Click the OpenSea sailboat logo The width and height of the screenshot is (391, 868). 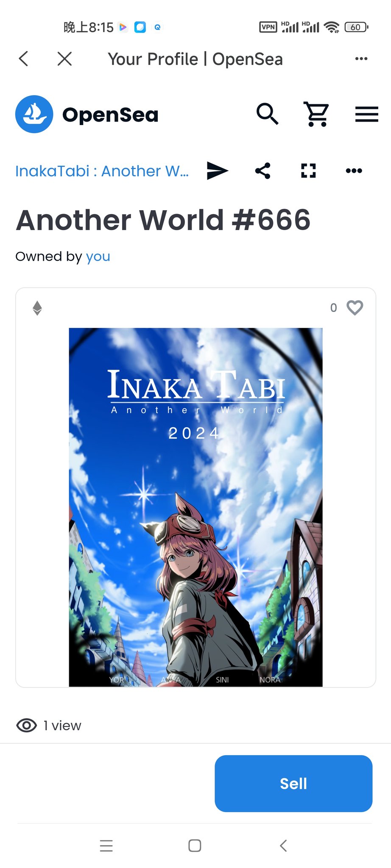click(34, 114)
